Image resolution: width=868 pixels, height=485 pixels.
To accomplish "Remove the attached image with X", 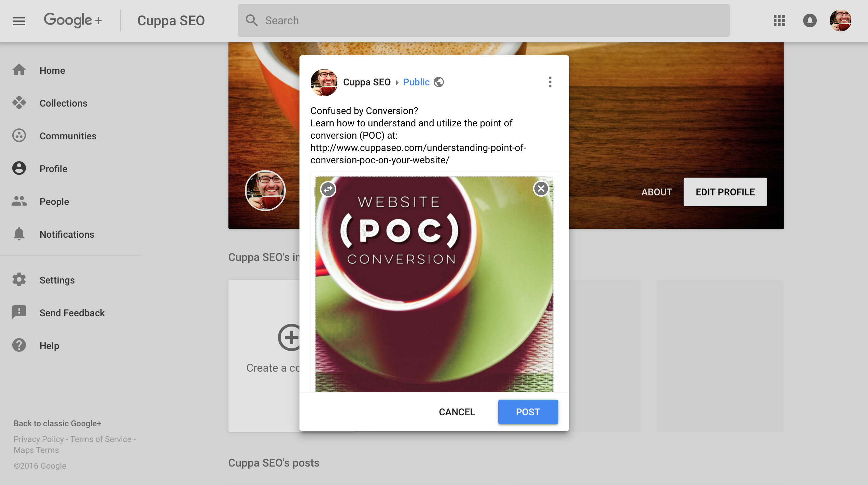I will coord(541,189).
